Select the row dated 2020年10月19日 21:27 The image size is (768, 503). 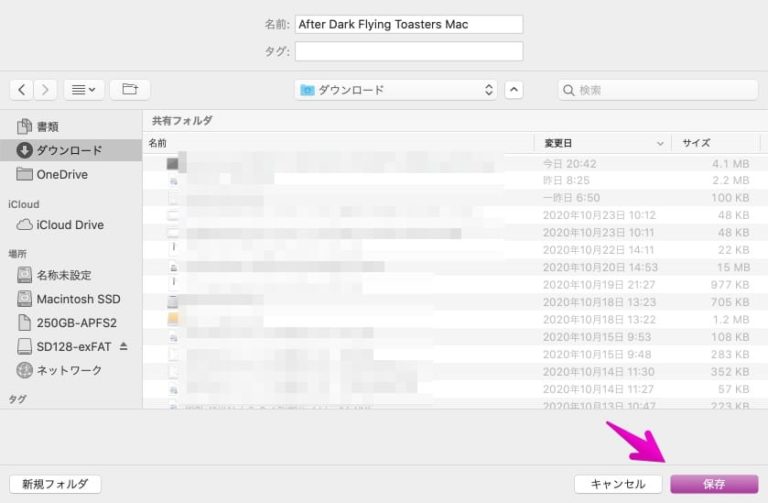[x=455, y=285]
